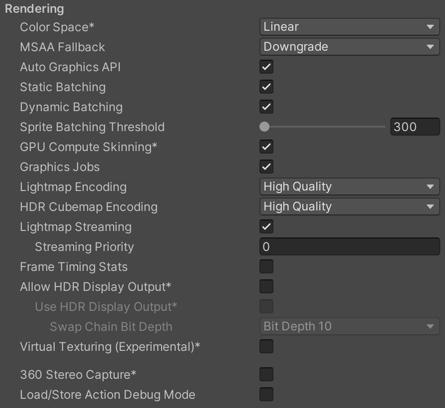Viewport: 445px width, 408px height.
Task: Uncheck GPU Compute Skinning
Action: click(x=266, y=147)
